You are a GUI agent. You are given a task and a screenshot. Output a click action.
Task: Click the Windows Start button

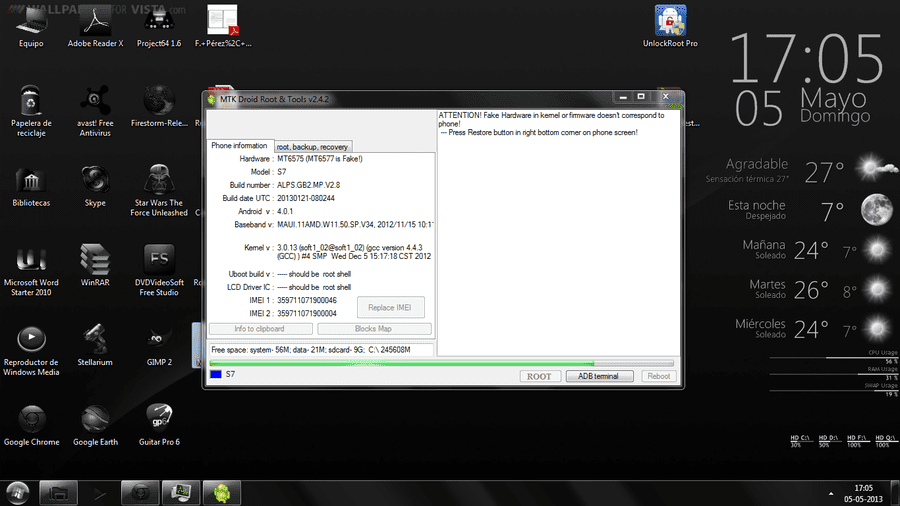(x=18, y=493)
